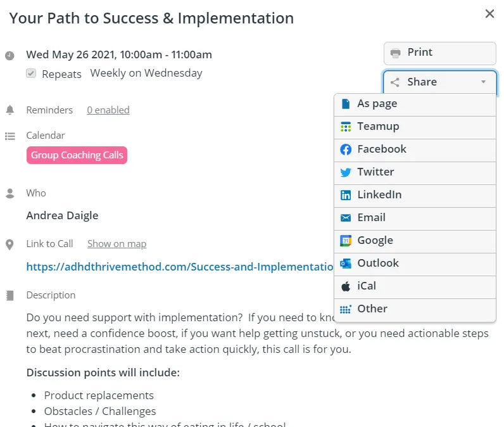Click the Google Calendar icon
The image size is (504, 427).
[346, 241]
